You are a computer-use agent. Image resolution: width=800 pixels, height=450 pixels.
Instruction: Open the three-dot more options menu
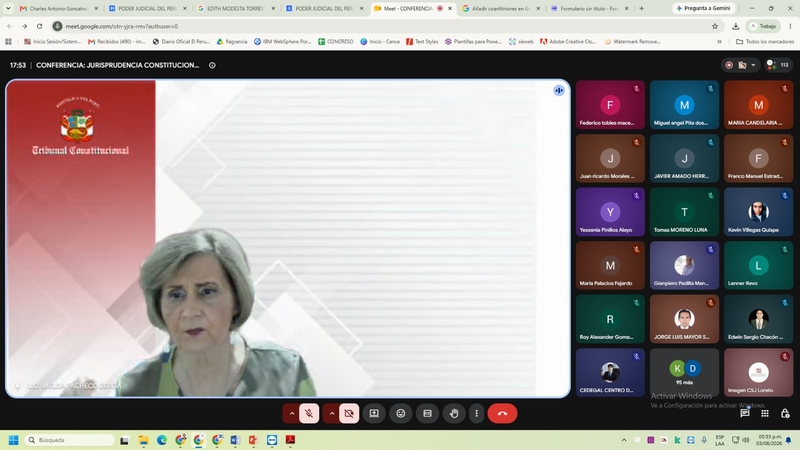[477, 413]
